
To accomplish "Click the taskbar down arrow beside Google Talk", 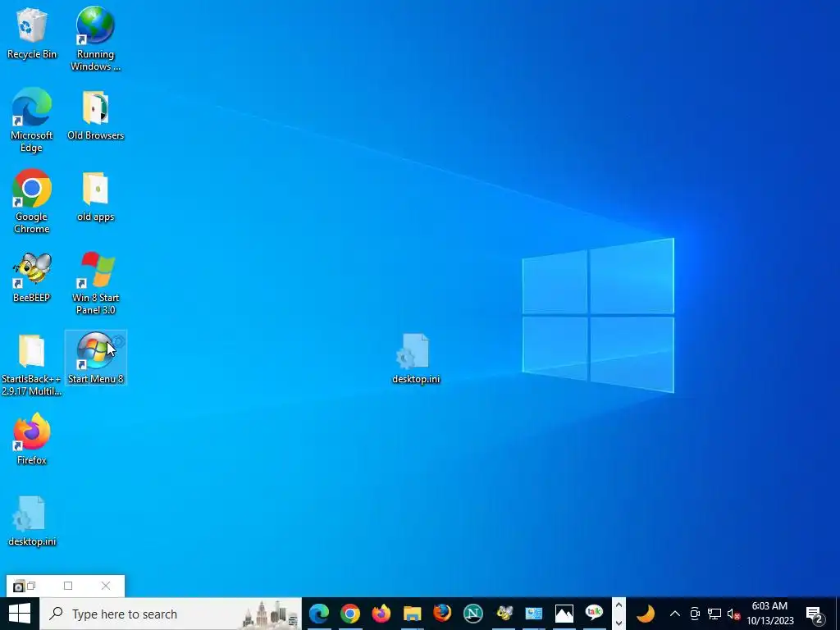I will tap(619, 623).
